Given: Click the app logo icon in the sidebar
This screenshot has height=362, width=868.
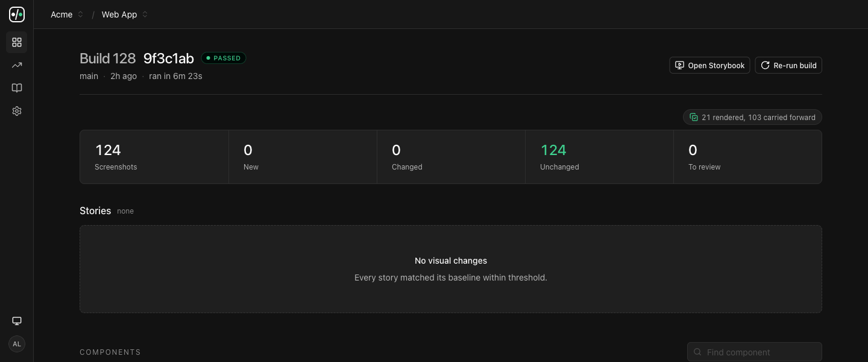Looking at the screenshot, I should click(17, 14).
